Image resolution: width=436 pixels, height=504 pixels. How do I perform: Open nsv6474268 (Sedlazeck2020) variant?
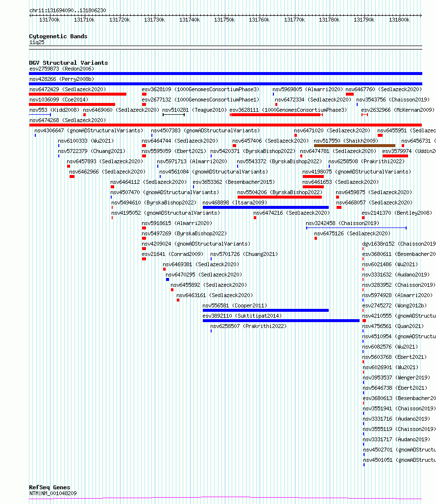tap(68, 120)
